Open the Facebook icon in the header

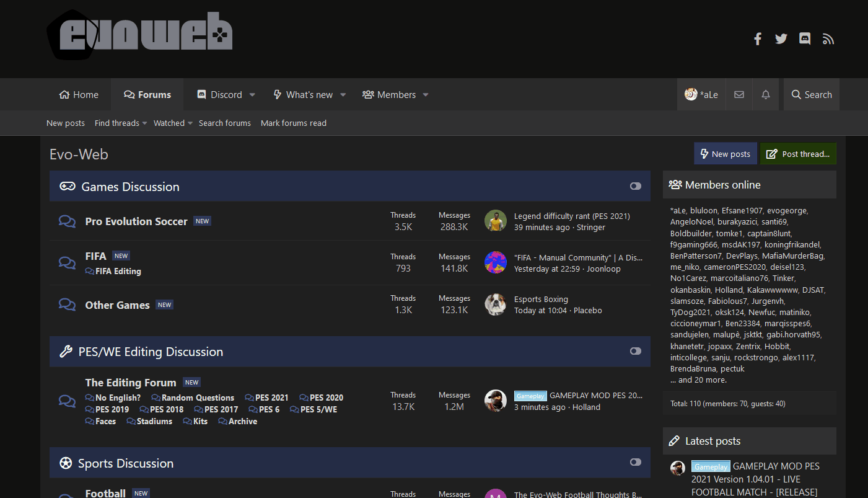point(757,39)
